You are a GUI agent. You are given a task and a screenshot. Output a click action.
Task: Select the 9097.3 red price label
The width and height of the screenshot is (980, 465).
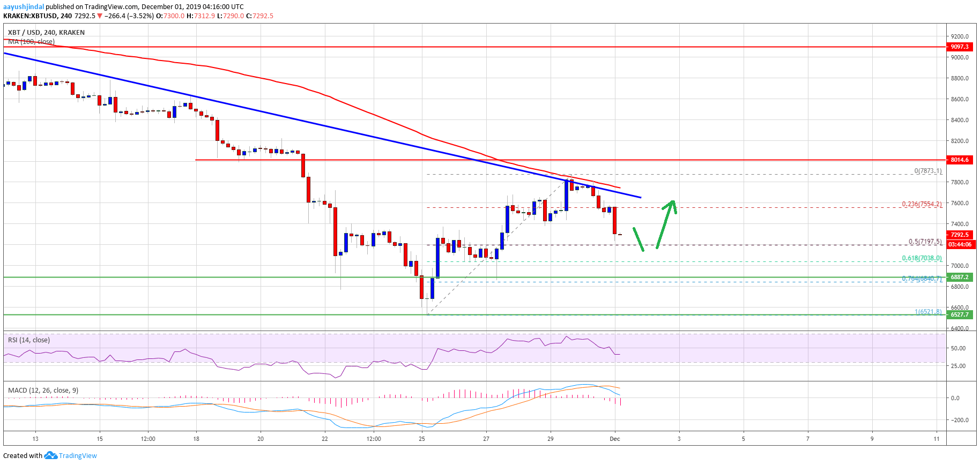960,47
